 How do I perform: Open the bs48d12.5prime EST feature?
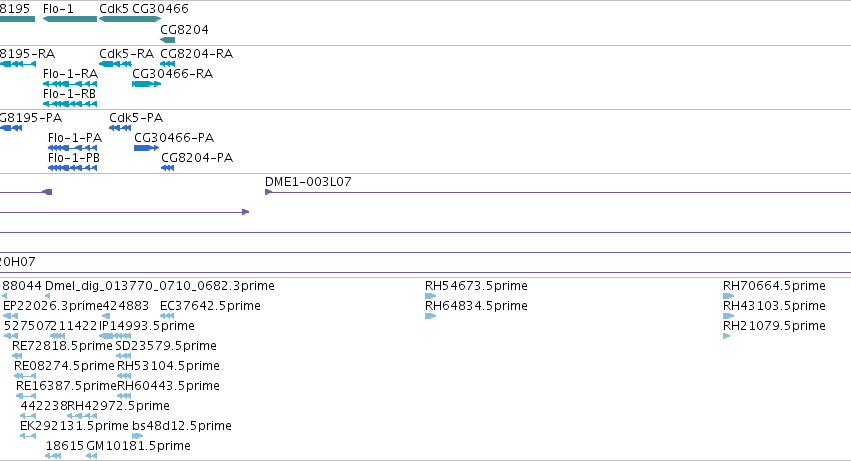click(x=137, y=436)
